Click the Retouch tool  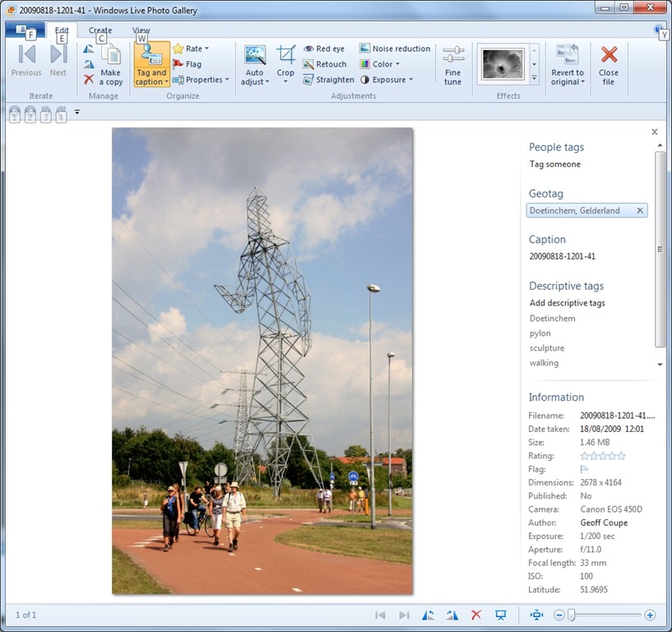[325, 64]
